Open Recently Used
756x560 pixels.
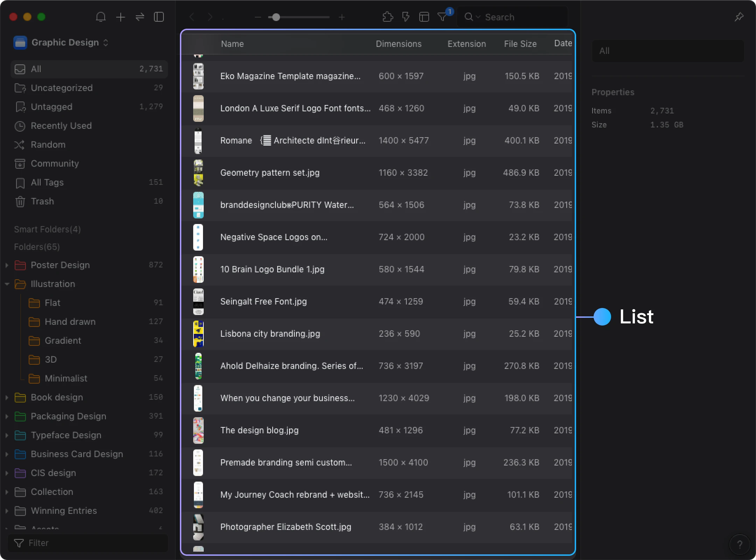point(89,126)
